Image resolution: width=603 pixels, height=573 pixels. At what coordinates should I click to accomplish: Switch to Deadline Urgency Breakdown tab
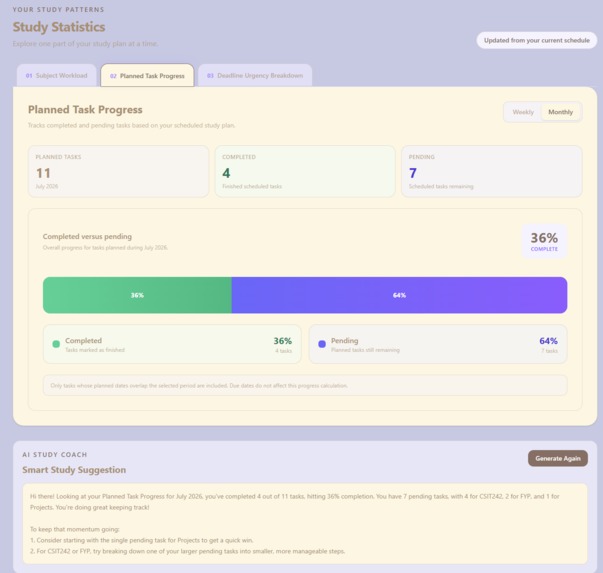(255, 75)
